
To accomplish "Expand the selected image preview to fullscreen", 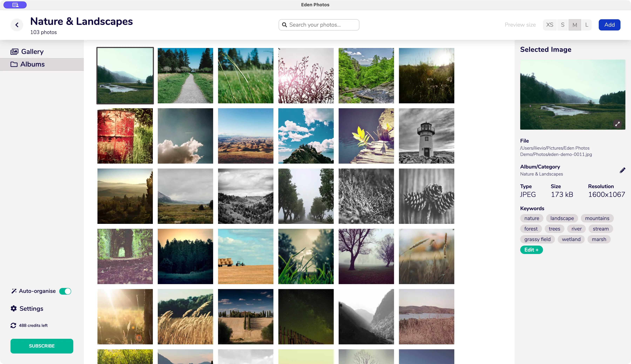I will click(x=618, y=124).
